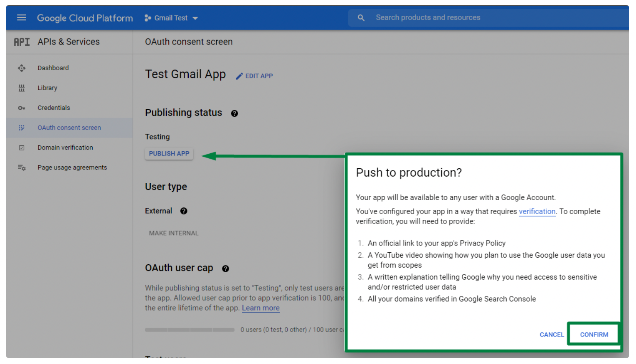This screenshot has height=364, width=636.
Task: Click the Google Cloud Platform logo
Action: [85, 18]
